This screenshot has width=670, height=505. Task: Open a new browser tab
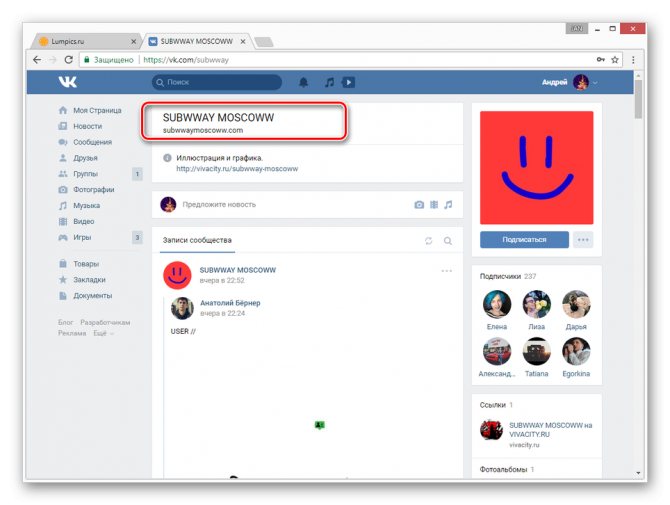[264, 42]
